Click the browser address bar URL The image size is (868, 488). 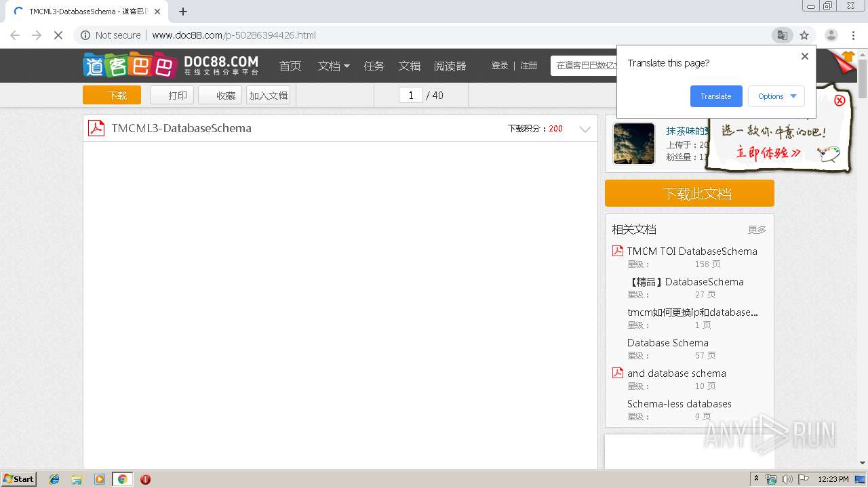234,35
